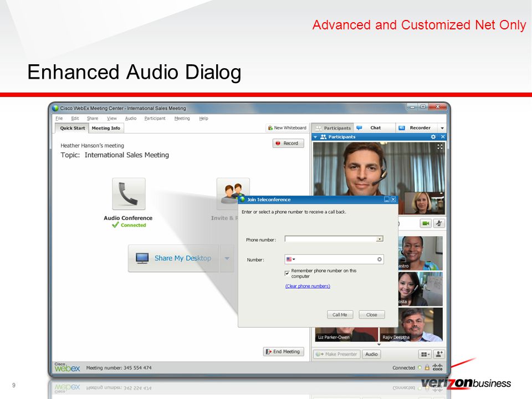
Task: Open the Audio menu
Action: (x=131, y=119)
